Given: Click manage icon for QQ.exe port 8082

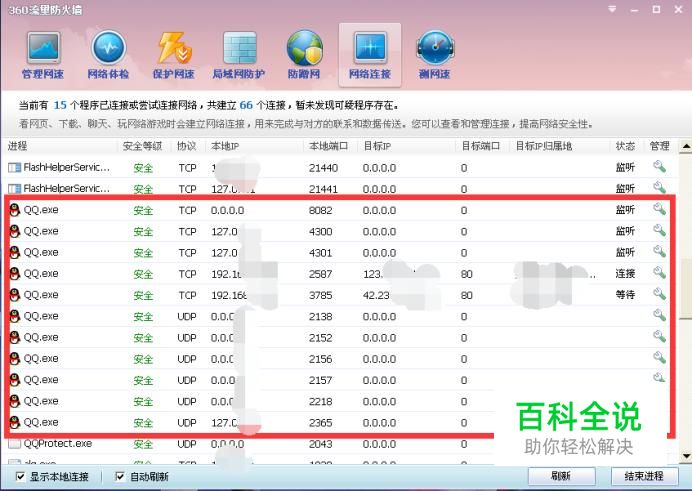Looking at the screenshot, I should 659,209.
